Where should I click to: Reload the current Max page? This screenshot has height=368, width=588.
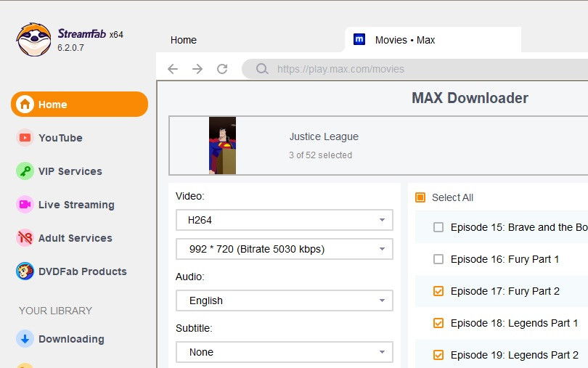[x=222, y=69]
